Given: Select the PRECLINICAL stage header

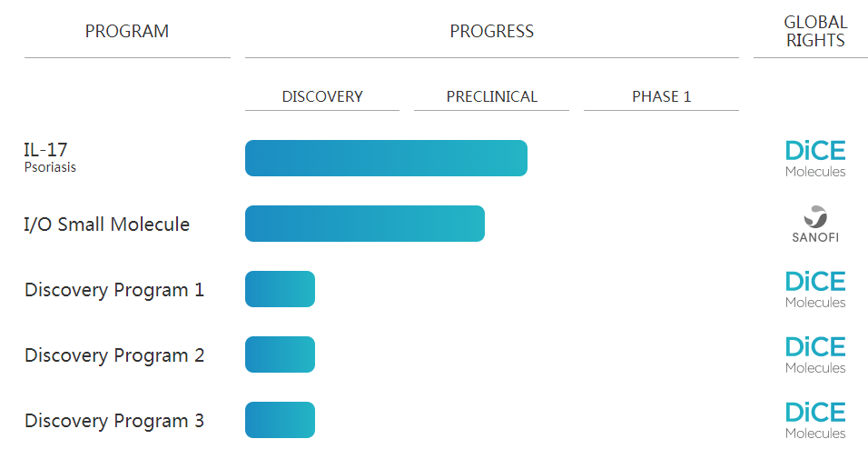Looking at the screenshot, I should click(491, 96).
